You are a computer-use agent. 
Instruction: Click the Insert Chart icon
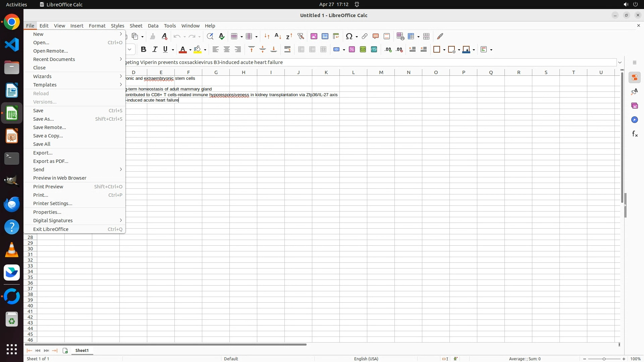[325, 36]
